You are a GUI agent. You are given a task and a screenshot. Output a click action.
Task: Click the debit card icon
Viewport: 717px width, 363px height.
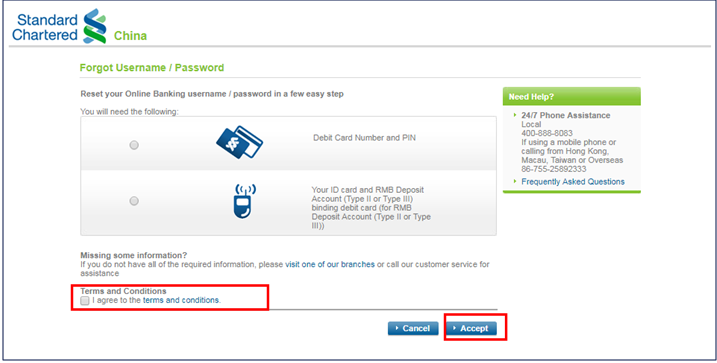(240, 143)
